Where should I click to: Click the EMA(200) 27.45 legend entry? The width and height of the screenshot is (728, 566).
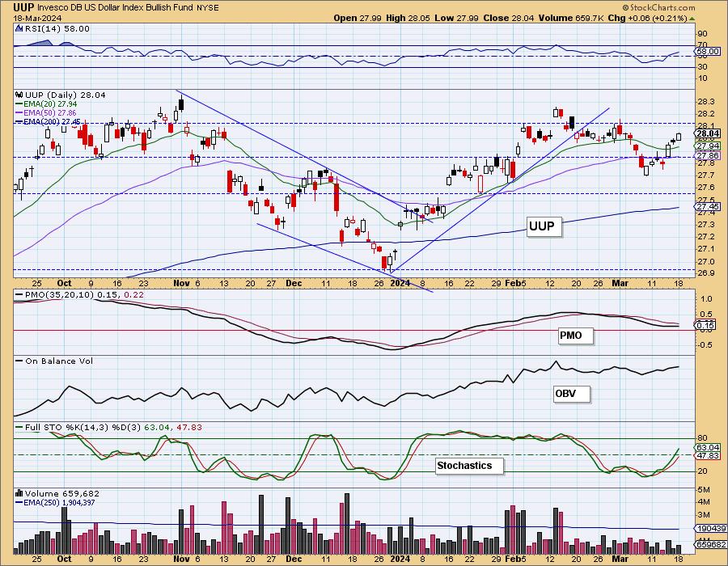pos(49,121)
